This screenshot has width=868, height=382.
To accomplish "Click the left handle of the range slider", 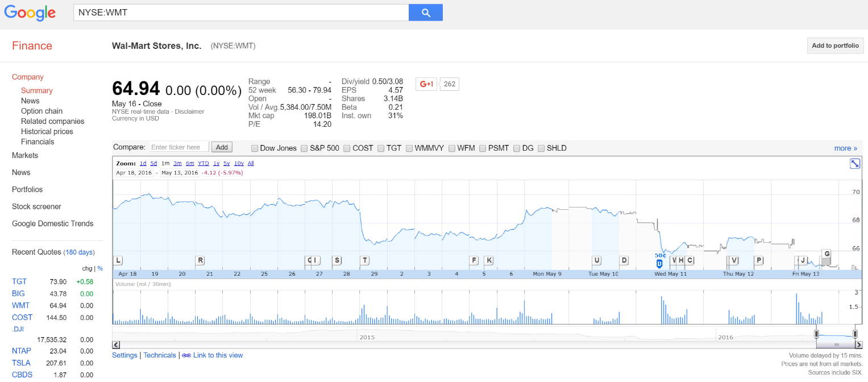I will coord(816,334).
